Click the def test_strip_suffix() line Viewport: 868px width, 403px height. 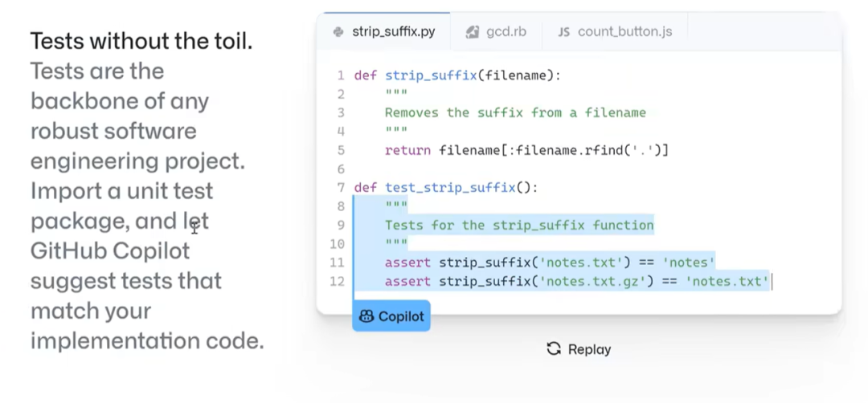coord(445,188)
